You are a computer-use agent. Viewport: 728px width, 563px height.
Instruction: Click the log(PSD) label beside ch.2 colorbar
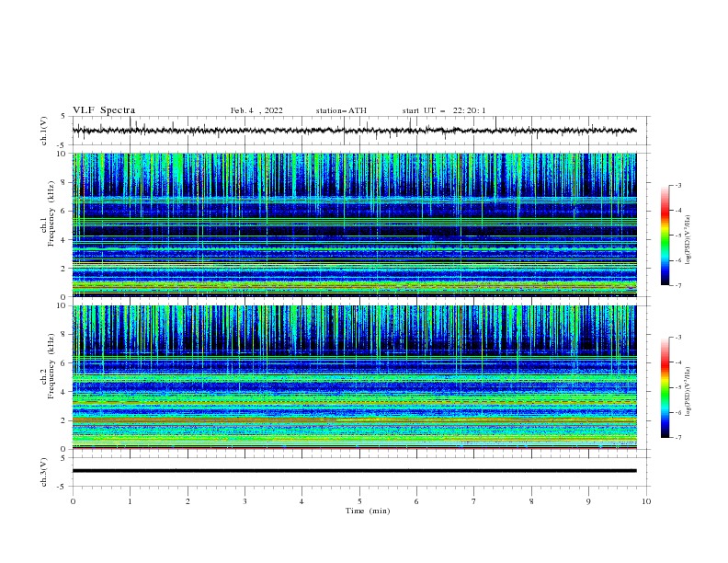[688, 392]
